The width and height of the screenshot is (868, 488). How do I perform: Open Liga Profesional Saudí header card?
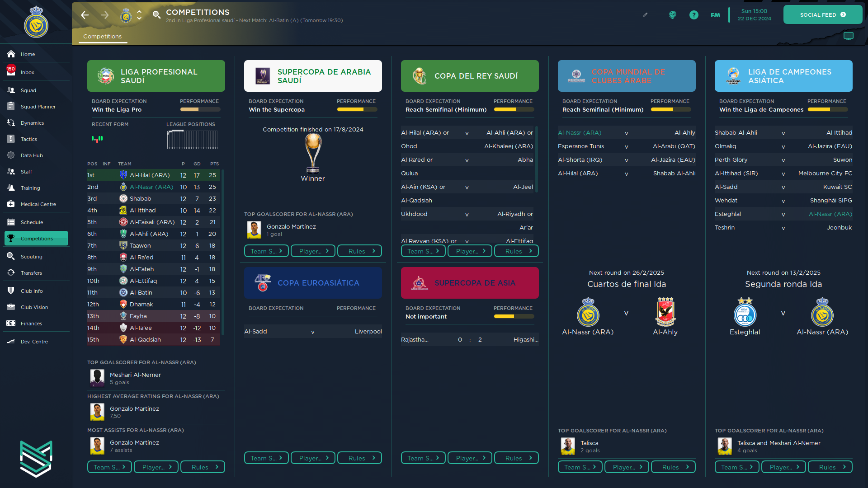(x=156, y=76)
